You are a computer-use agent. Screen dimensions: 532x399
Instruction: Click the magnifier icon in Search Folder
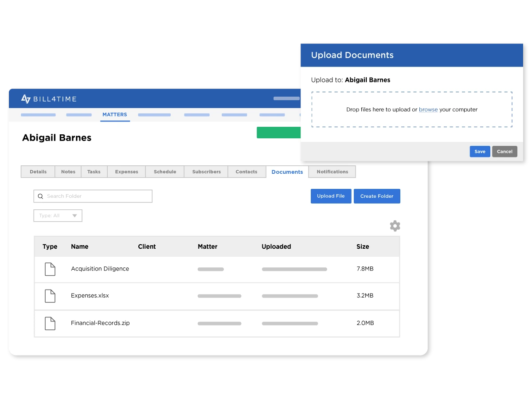tap(40, 196)
